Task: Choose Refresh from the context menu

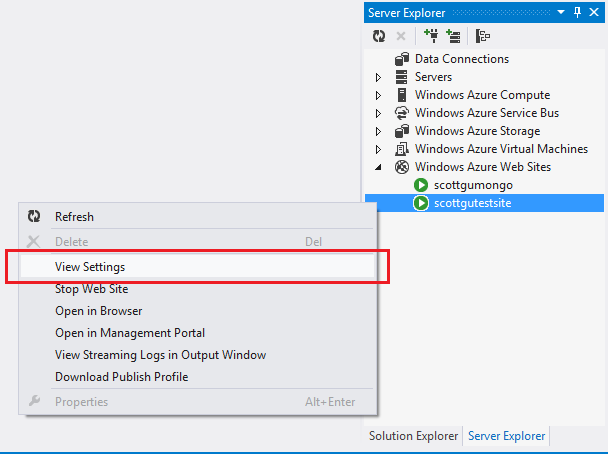Action: coord(197,216)
